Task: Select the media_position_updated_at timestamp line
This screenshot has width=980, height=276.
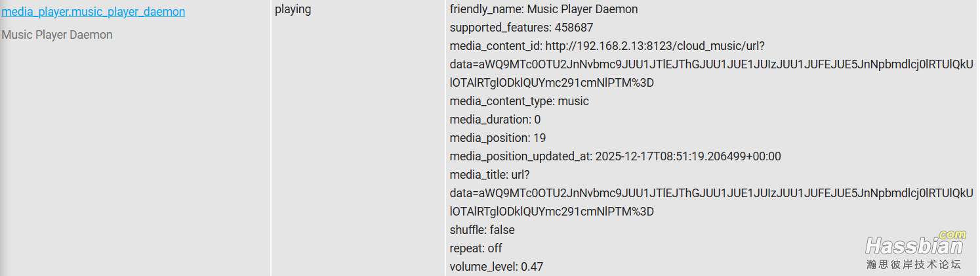Action: coord(615,156)
